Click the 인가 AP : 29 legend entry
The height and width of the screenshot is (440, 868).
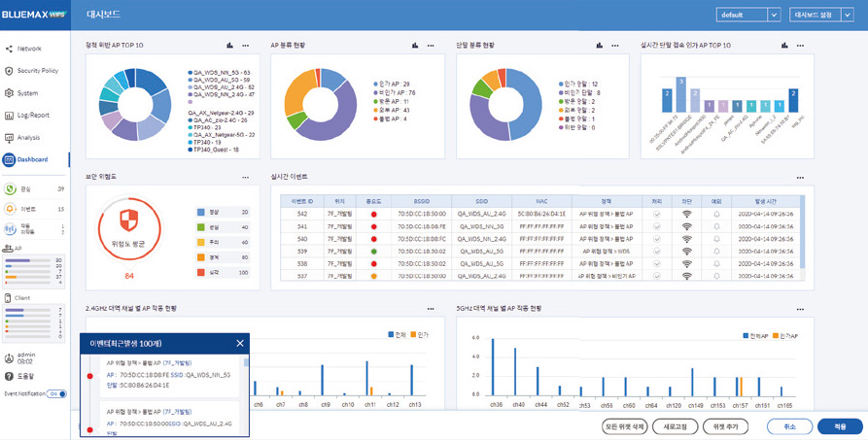(x=391, y=83)
